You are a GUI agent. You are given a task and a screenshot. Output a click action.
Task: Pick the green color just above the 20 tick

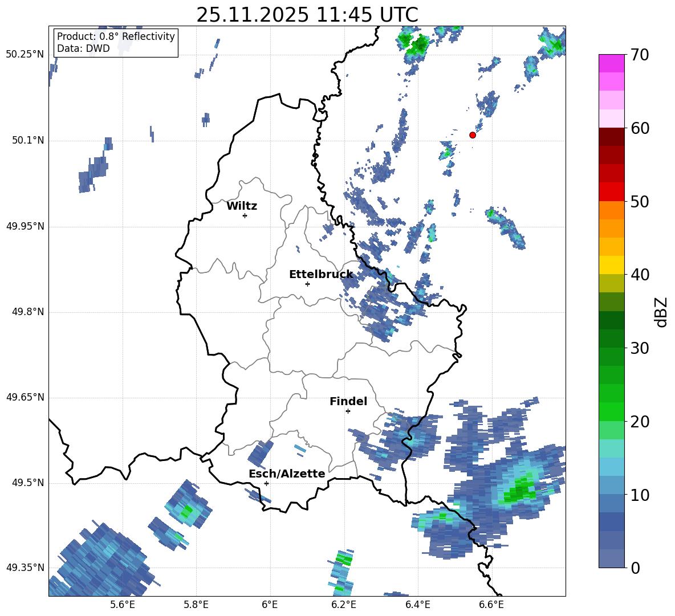click(611, 411)
